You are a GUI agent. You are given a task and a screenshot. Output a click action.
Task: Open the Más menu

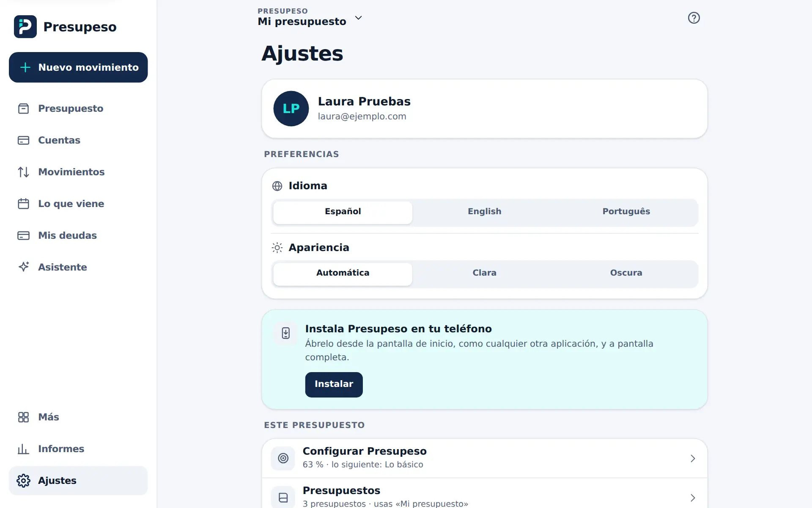pos(78,417)
